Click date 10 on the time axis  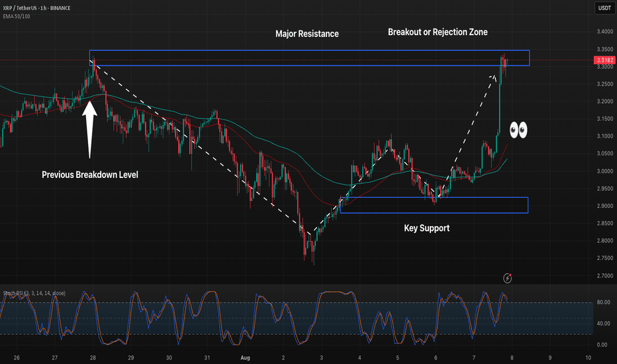(x=589, y=357)
